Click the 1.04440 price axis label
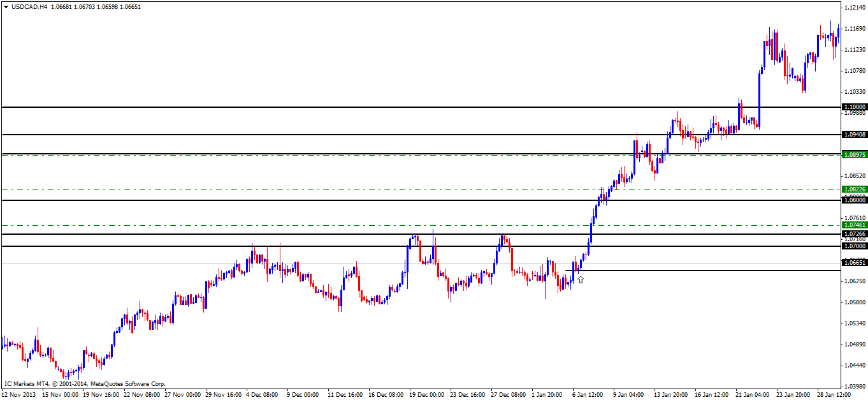The image size is (868, 400). (x=855, y=366)
